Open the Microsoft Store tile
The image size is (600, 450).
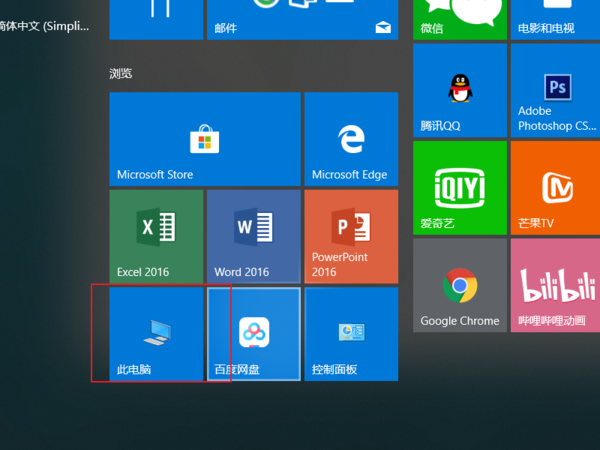[x=204, y=138]
